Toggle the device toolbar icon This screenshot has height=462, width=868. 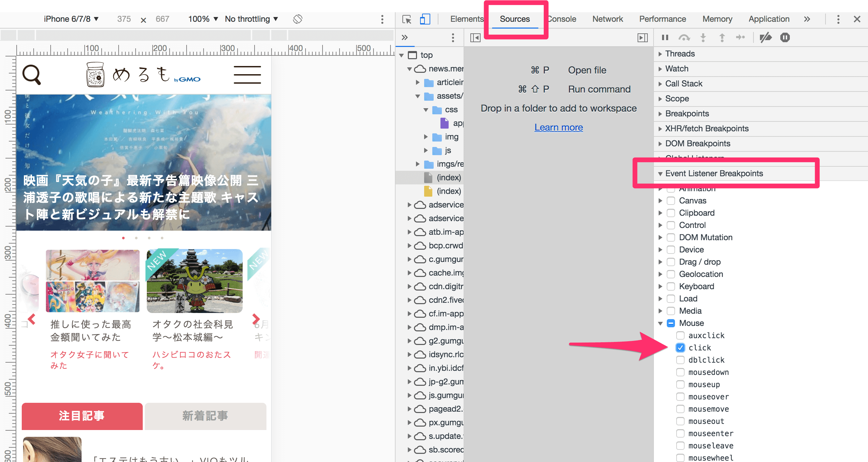click(425, 19)
